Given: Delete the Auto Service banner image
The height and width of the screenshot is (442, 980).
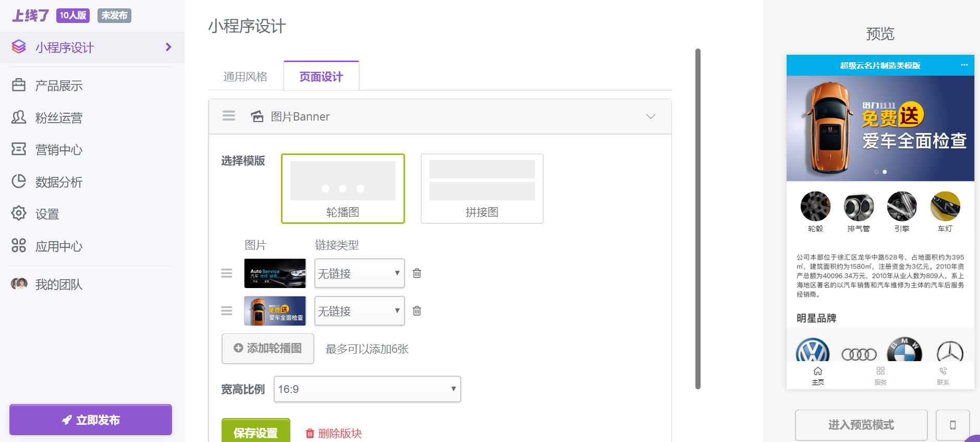Looking at the screenshot, I should click(417, 273).
